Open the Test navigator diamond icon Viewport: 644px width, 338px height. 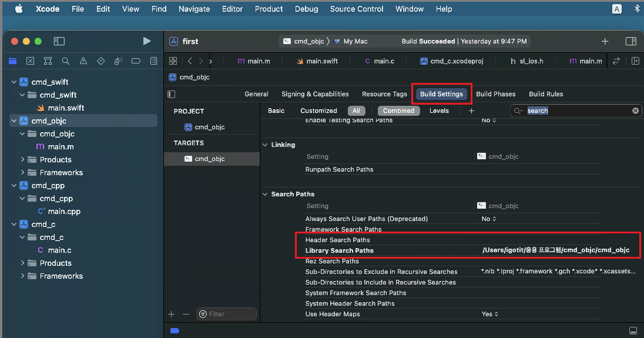(x=100, y=61)
